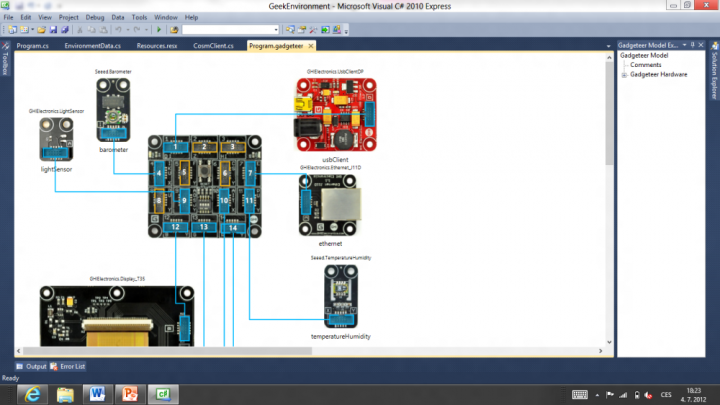Switch to the CosmClient.cs tab
The height and width of the screenshot is (405, 720).
pyautogui.click(x=213, y=46)
